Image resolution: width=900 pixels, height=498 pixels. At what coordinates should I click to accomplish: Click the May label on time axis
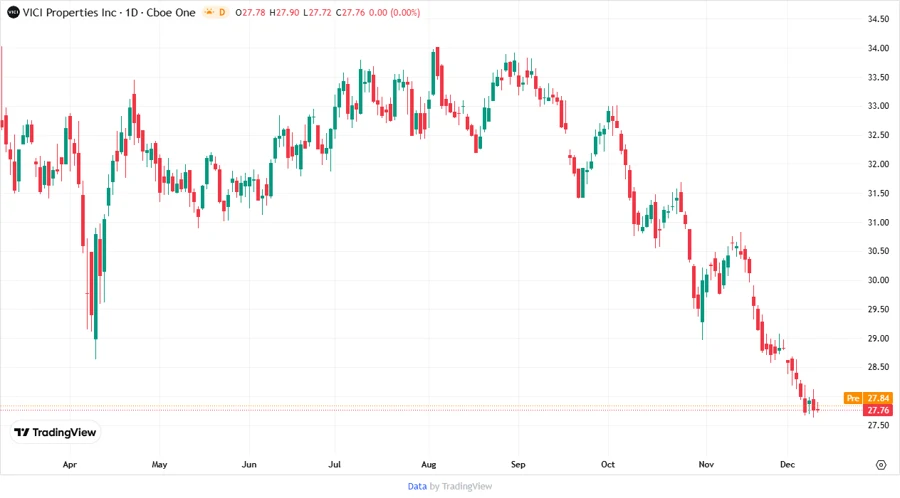[159, 464]
